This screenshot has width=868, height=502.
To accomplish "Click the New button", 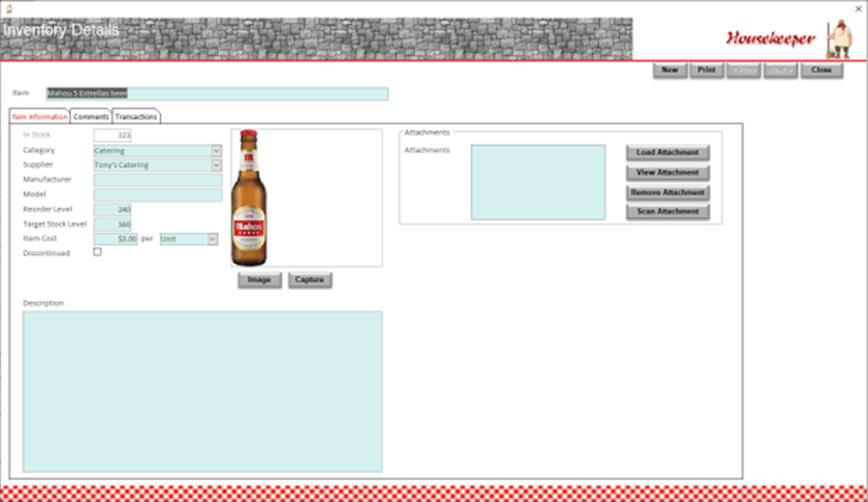I will coord(669,70).
